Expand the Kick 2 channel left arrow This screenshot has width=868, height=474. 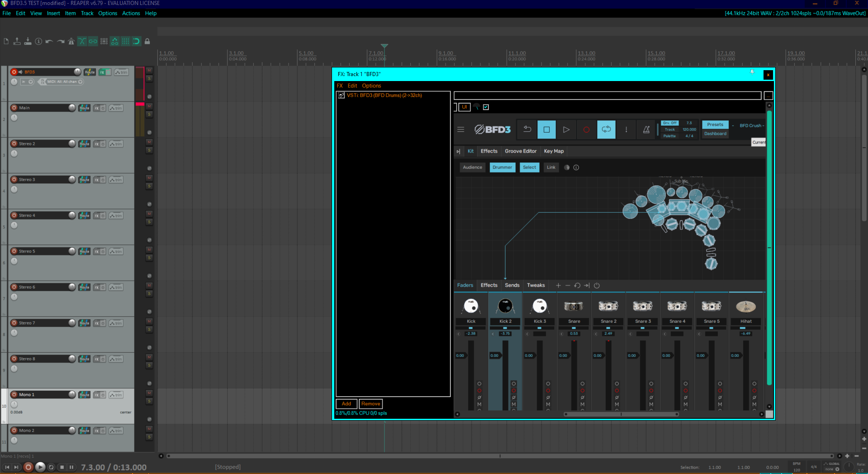[x=493, y=334]
